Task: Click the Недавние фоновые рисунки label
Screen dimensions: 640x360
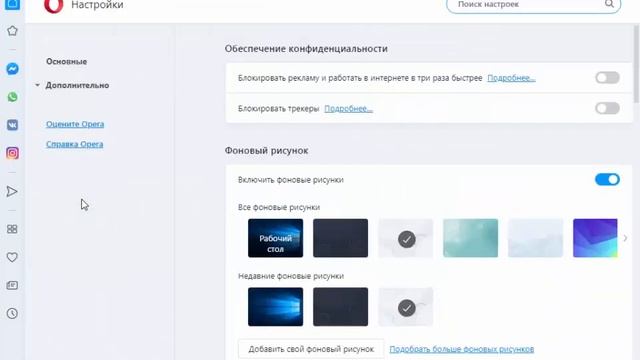Action: click(x=291, y=276)
